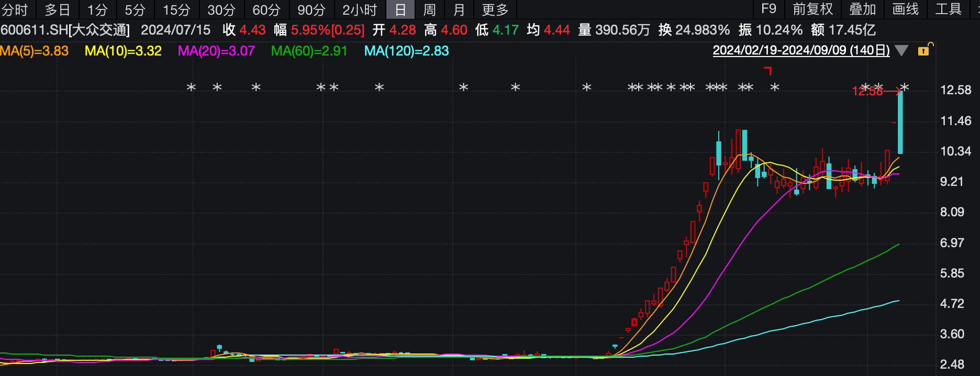This screenshot has height=376, width=980.
Task: Click the 2.48 price axis label
Action: [x=952, y=364]
